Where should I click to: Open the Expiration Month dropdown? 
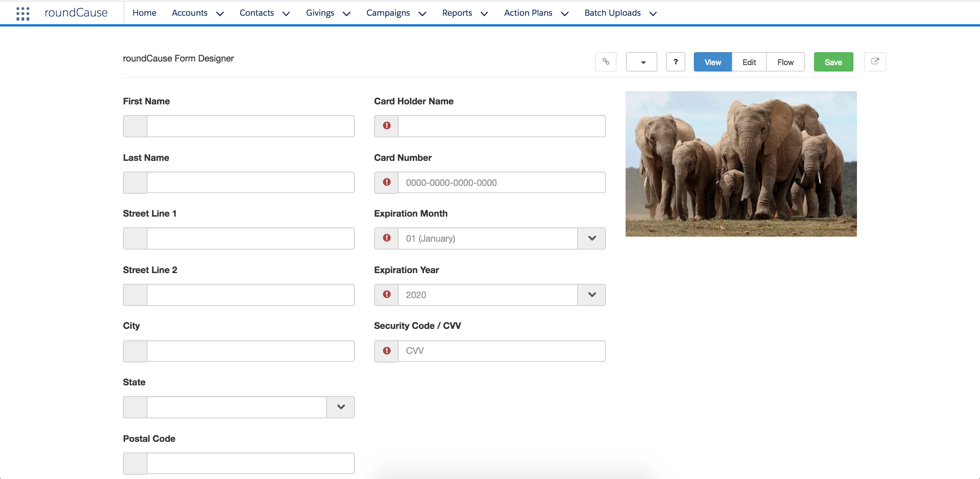592,238
